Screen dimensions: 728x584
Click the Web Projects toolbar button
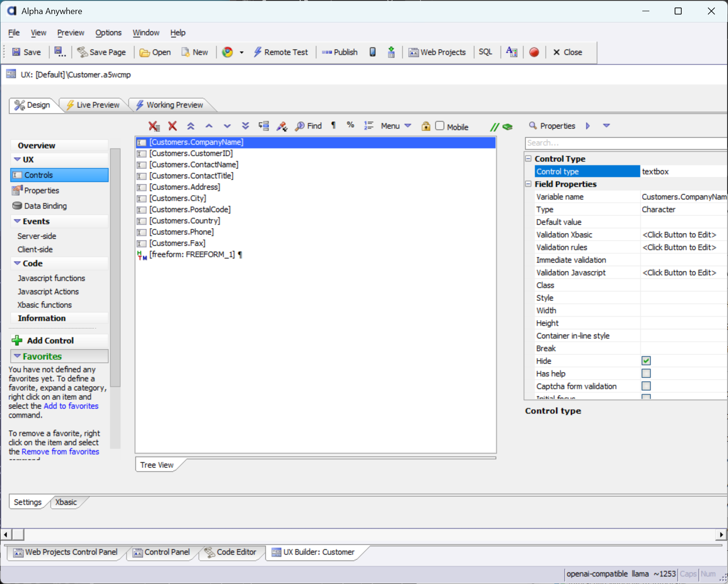pos(437,52)
